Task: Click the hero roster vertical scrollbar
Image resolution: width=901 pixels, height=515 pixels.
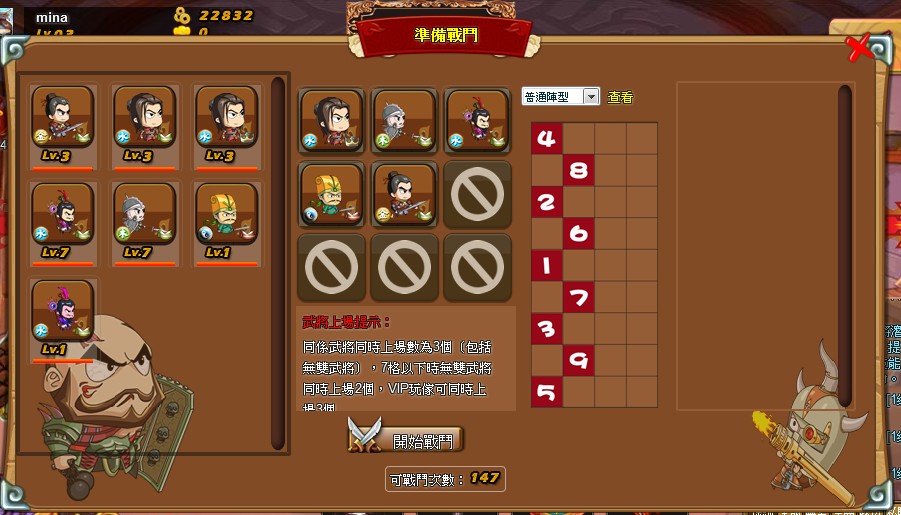Action: click(x=278, y=263)
